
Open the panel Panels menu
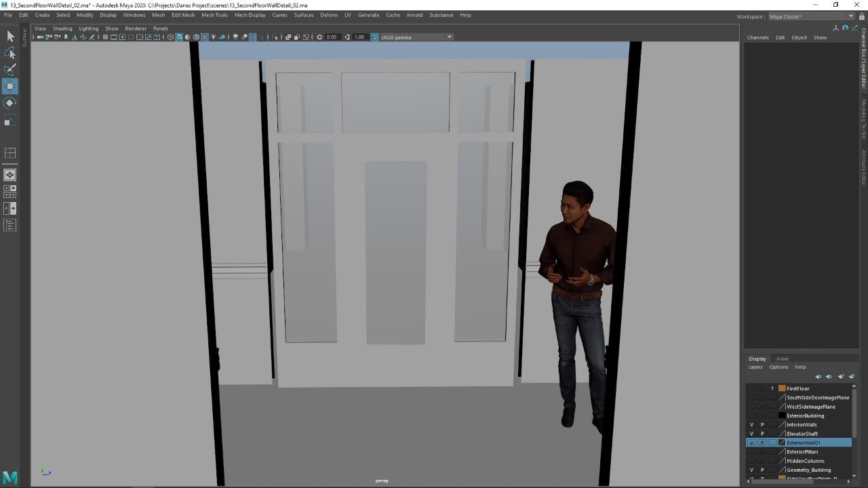[161, 28]
